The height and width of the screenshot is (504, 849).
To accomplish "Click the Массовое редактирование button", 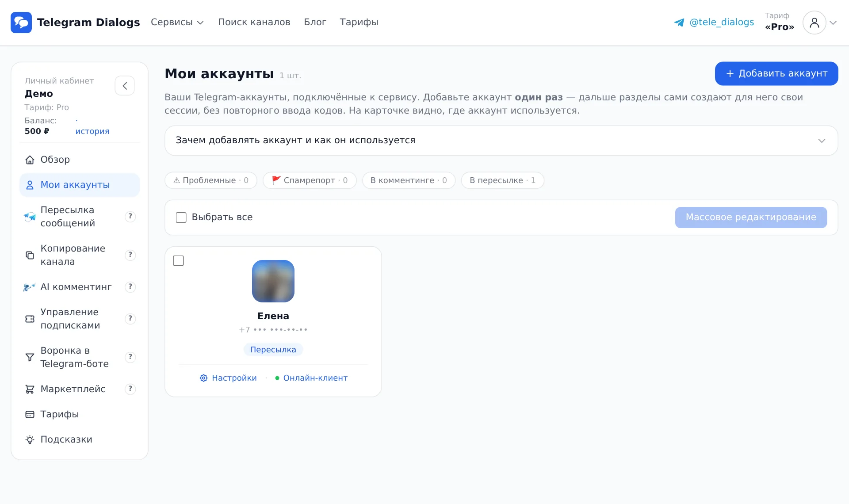I will click(751, 218).
